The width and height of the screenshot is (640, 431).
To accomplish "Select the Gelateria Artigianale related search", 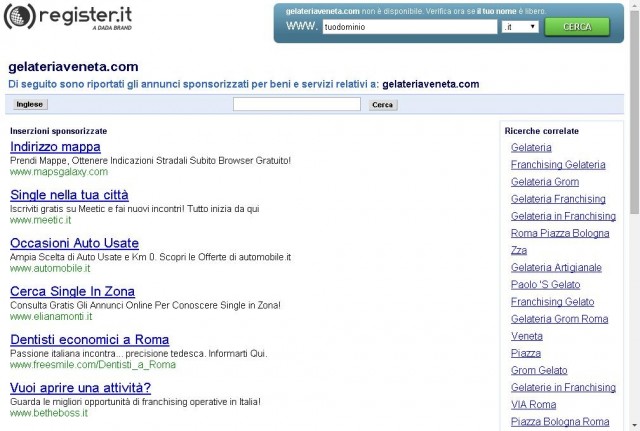I will click(x=556, y=267).
